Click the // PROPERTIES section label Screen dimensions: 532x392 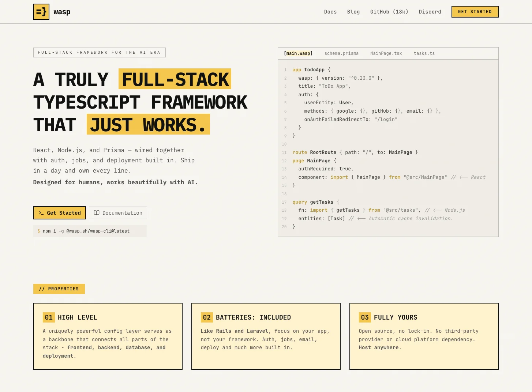(x=59, y=289)
